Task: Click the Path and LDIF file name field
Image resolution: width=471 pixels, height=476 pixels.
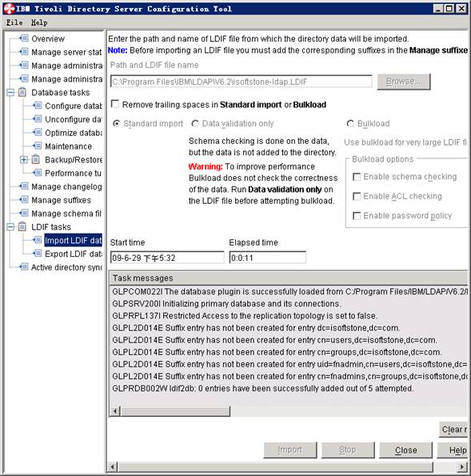Action: (241, 82)
